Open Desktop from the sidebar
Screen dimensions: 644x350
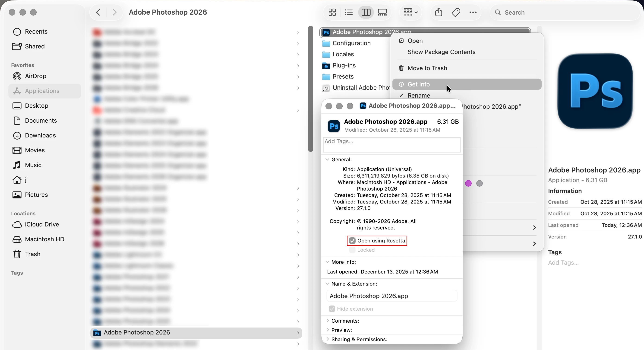(x=44, y=105)
